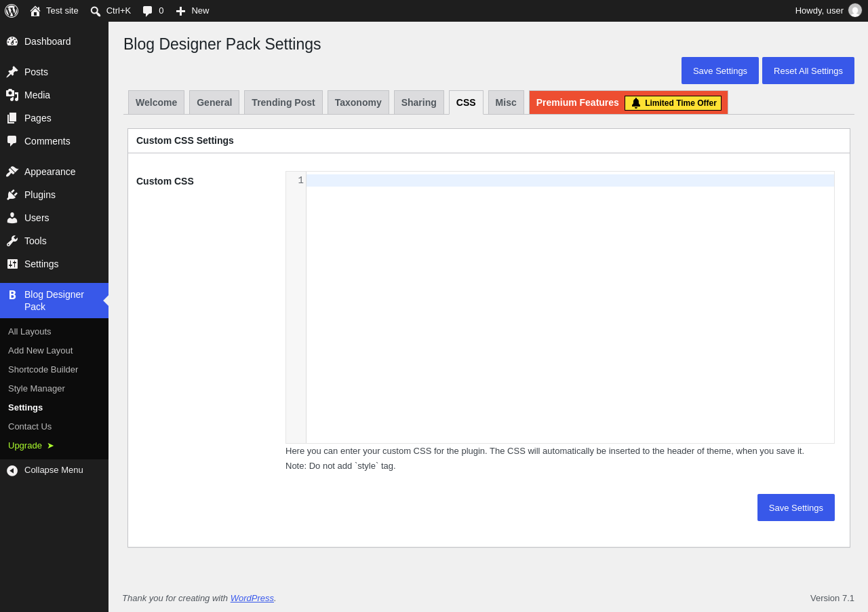Click the Posts pushpin icon
This screenshot has height=612, width=868.
click(x=12, y=72)
